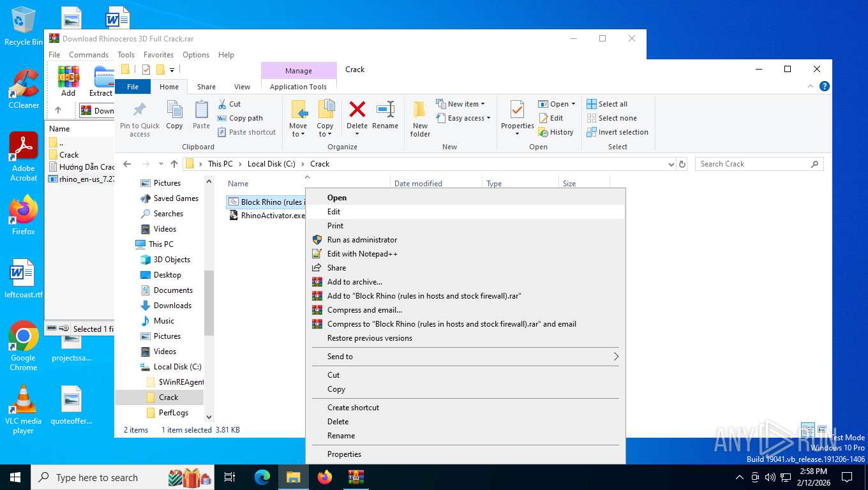
Task: Select Rename in the context menu
Action: click(x=465, y=436)
